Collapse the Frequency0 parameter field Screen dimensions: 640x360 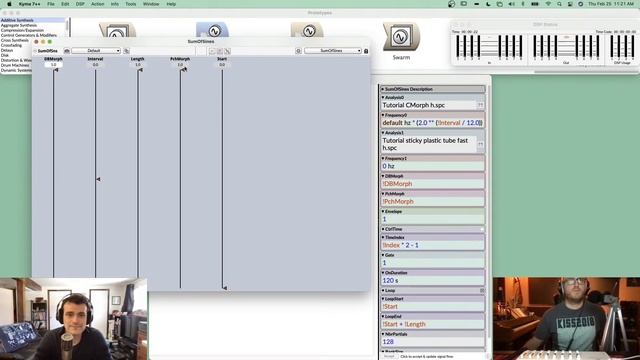[x=383, y=115]
